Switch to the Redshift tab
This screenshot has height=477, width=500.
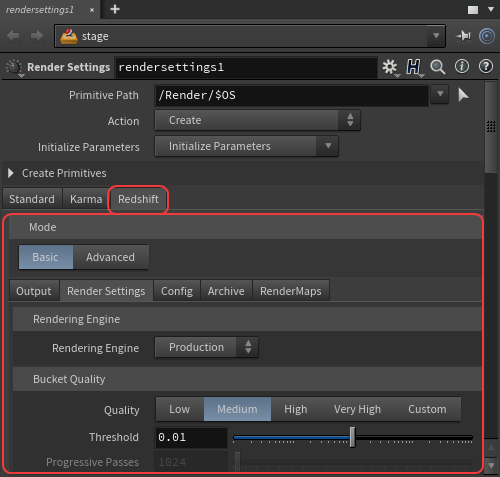(138, 199)
